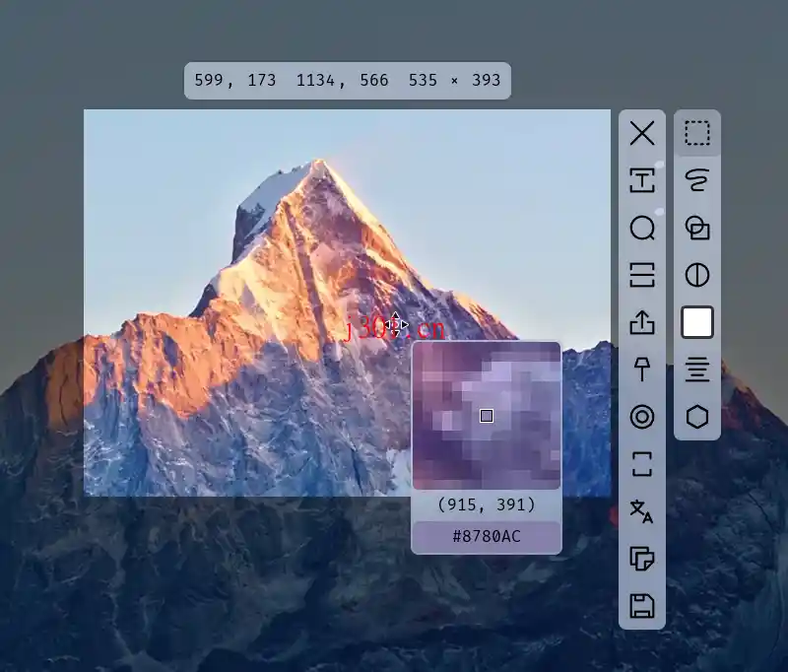Save the screenshot with the floppy disk icon
The image size is (788, 672).
tap(642, 606)
